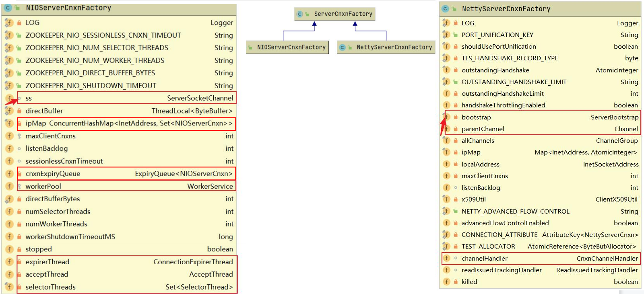Click the class icon in ServerCnxnFactory node
The image size is (644, 294).
[300, 14]
